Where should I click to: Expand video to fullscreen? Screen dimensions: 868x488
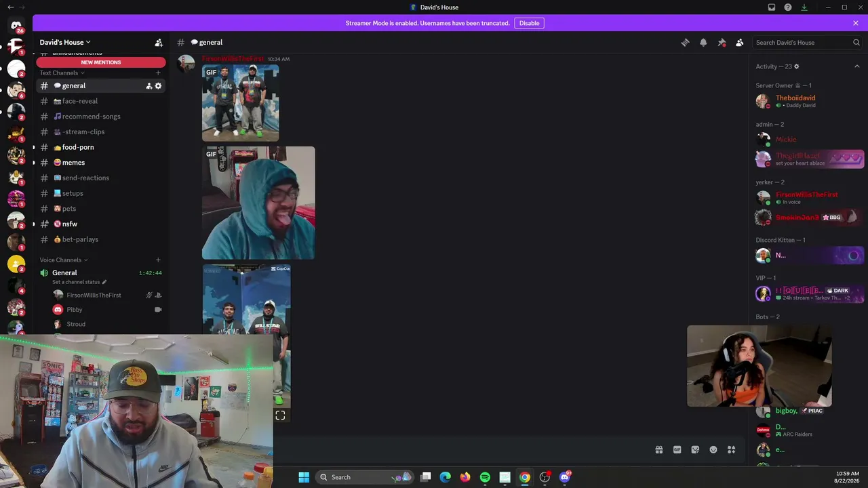point(280,415)
